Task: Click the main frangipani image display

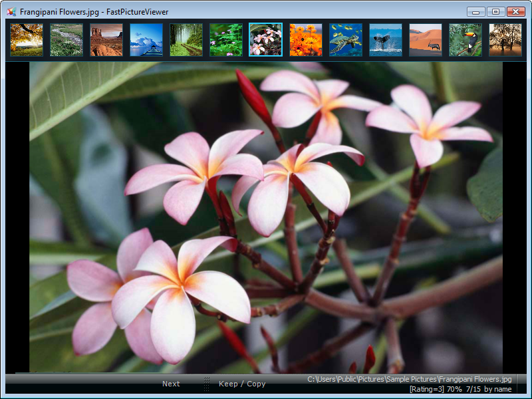Action: coord(265,217)
